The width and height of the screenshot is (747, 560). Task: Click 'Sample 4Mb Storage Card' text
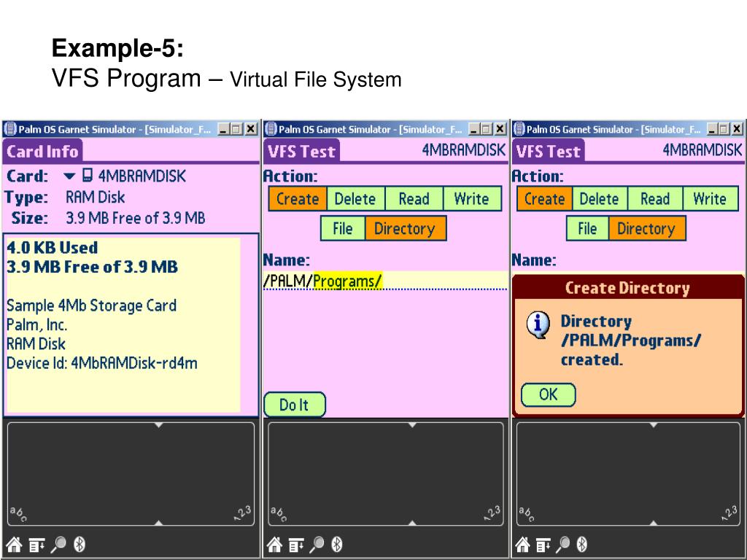(x=91, y=306)
